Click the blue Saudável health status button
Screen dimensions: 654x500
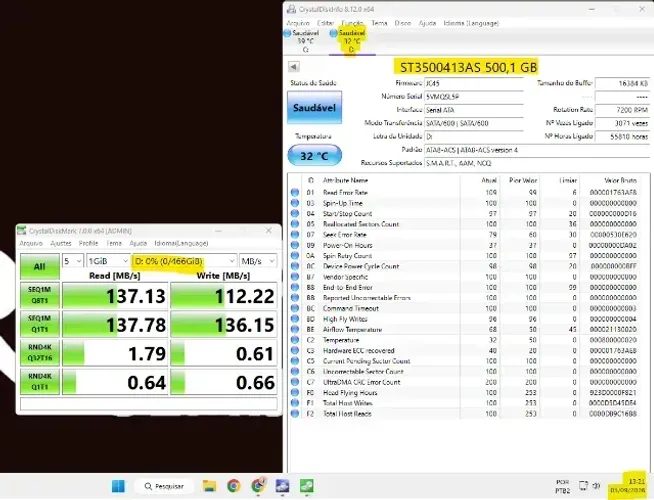314,107
